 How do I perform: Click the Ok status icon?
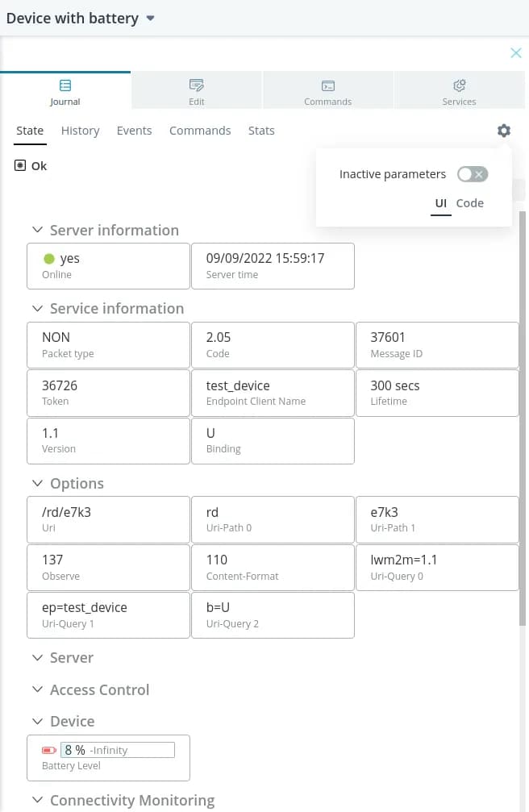(x=20, y=165)
